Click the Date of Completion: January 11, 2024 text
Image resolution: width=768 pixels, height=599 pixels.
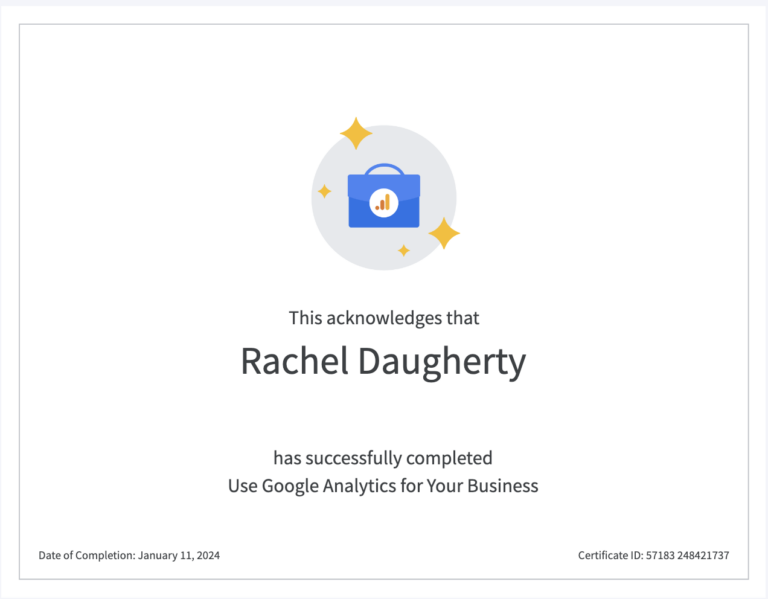point(129,555)
